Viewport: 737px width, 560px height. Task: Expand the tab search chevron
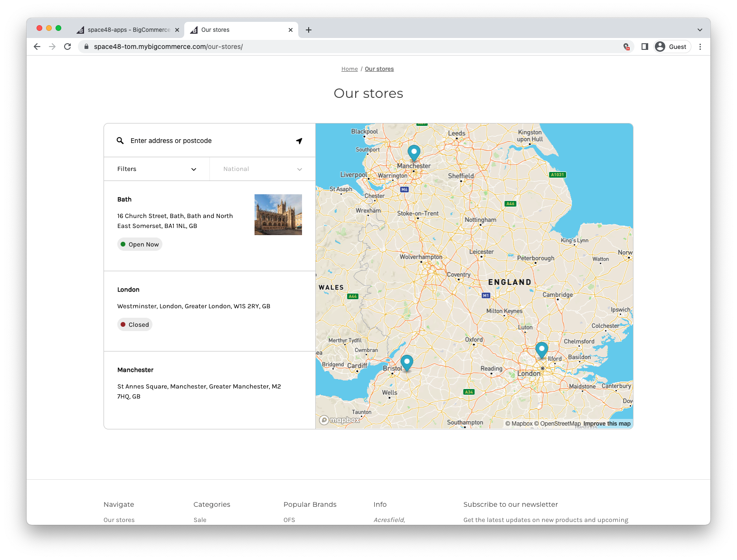click(700, 30)
